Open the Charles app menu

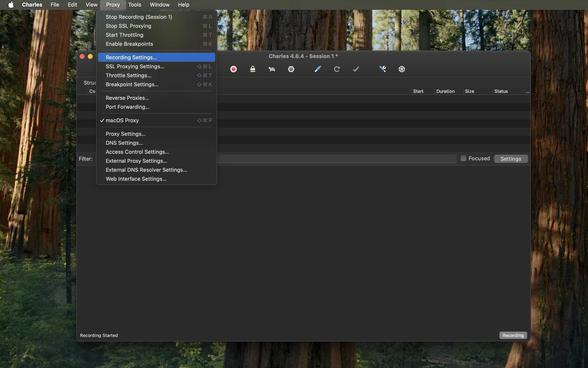point(32,5)
